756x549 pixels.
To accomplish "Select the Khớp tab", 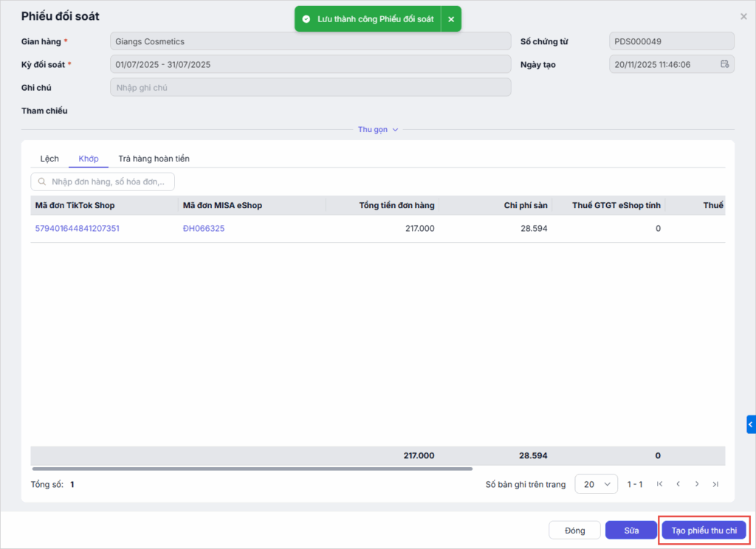I will pos(89,159).
